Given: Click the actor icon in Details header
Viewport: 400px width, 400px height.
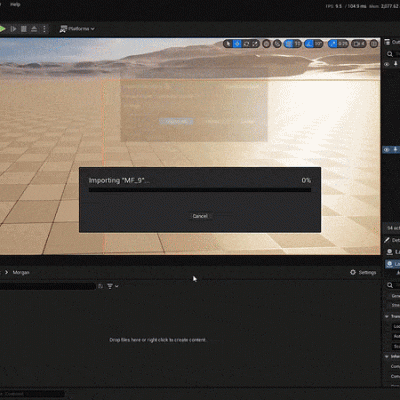Looking at the screenshot, I should (389, 252).
